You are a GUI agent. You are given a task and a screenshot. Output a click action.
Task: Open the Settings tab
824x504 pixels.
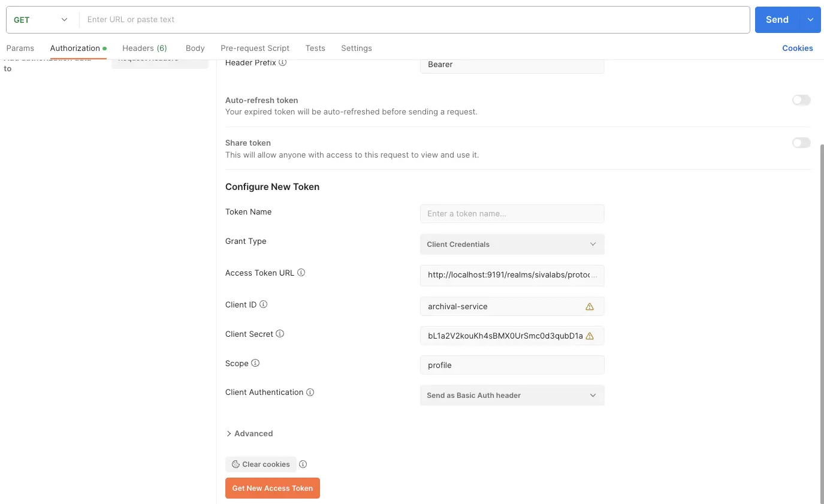click(x=357, y=48)
